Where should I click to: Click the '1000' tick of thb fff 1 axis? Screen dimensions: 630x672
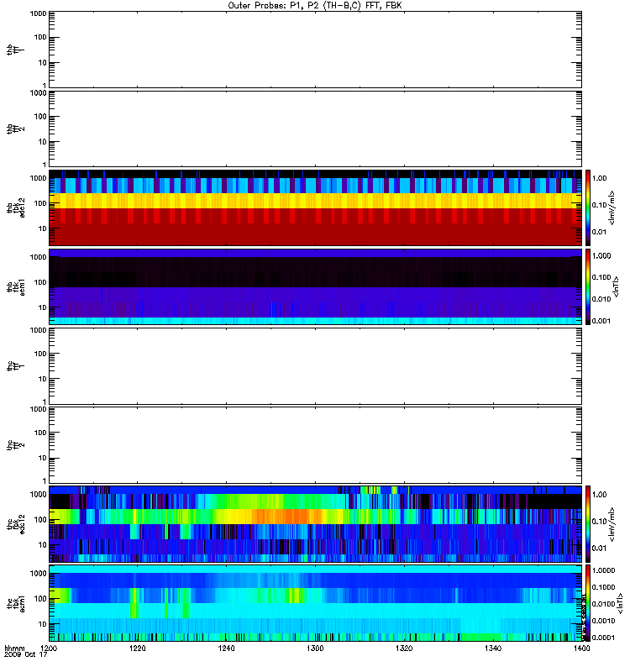click(38, 13)
